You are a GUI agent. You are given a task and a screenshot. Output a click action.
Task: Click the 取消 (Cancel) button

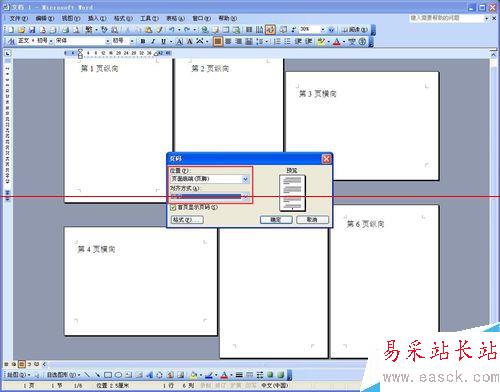(x=312, y=220)
